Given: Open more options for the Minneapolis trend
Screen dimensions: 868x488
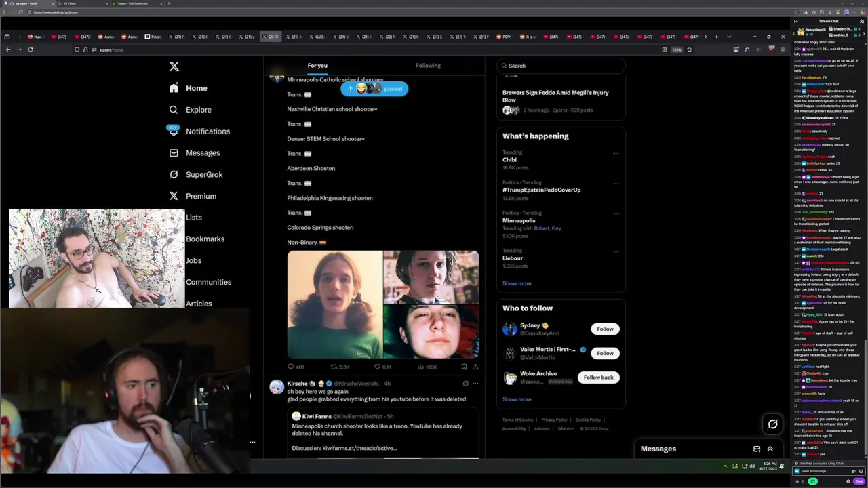Looking at the screenshot, I should [616, 213].
